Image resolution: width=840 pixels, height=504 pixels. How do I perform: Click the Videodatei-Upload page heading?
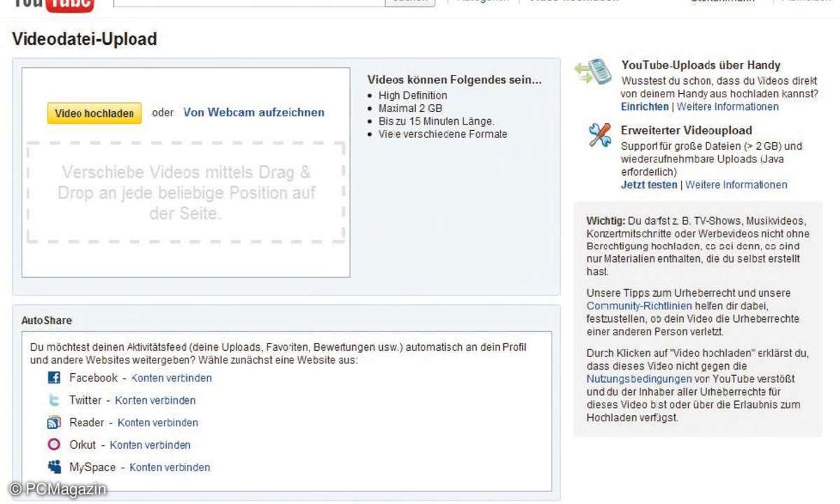pyautogui.click(x=85, y=39)
